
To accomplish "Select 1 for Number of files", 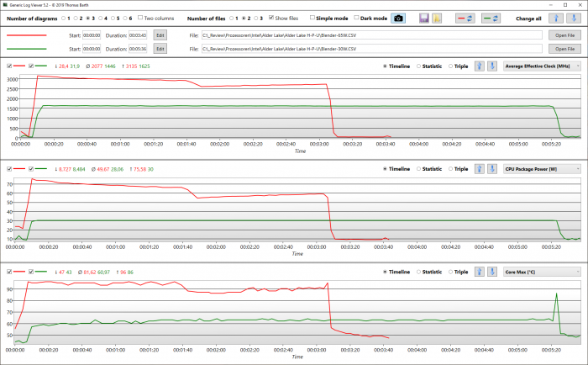I will 231,18.
